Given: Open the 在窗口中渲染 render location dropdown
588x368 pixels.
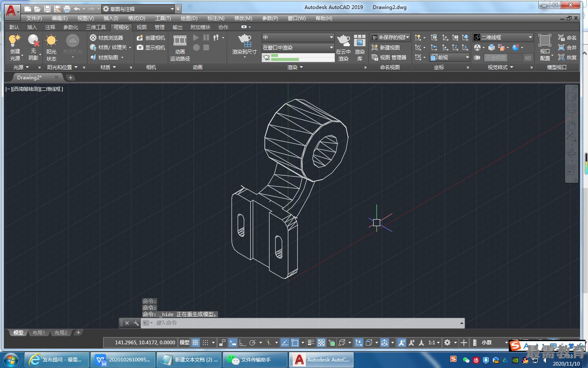Looking at the screenshot, I should pyautogui.click(x=298, y=47).
